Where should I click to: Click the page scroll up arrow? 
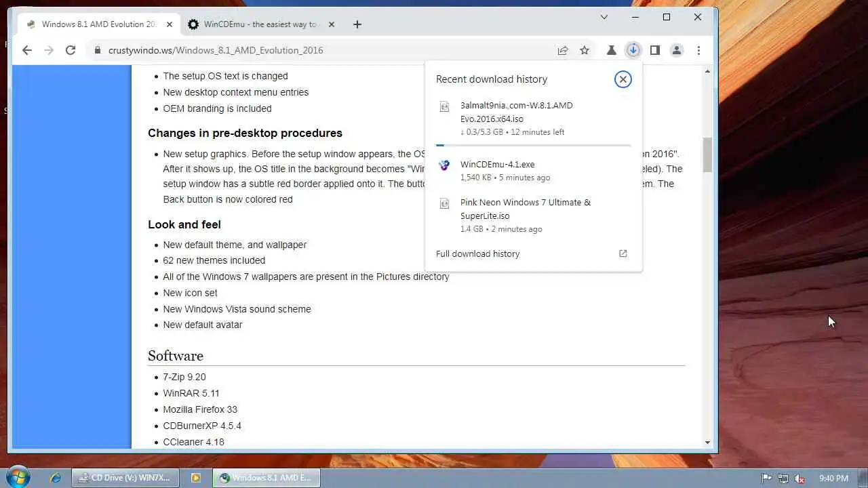tap(707, 71)
